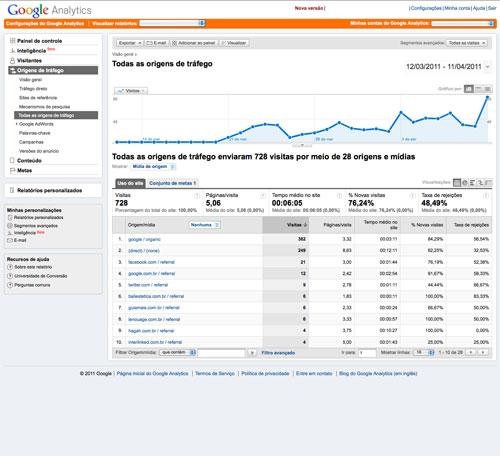Switch to Conjunto de metas 1 tab
Image resolution: width=500 pixels, height=456 pixels.
[173, 183]
